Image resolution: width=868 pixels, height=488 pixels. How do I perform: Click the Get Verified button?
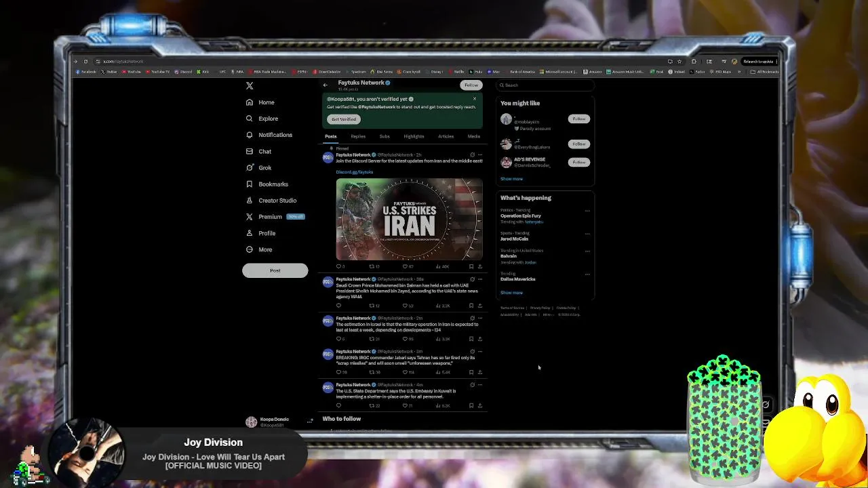pos(344,119)
